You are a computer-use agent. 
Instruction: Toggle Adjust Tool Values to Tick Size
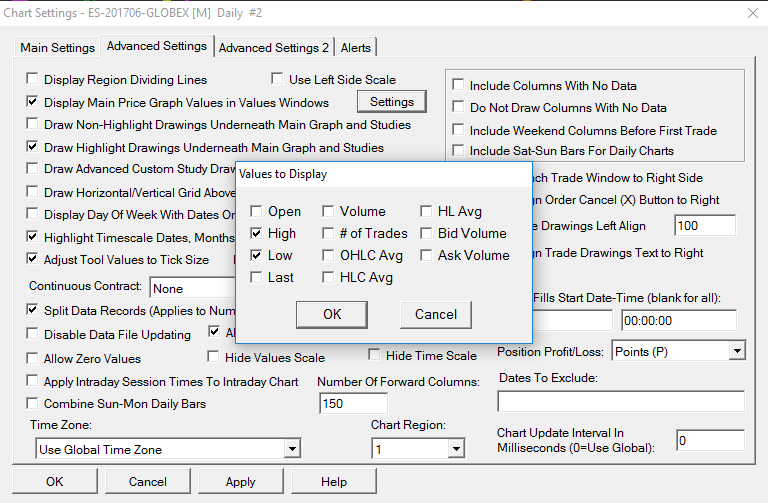click(32, 259)
